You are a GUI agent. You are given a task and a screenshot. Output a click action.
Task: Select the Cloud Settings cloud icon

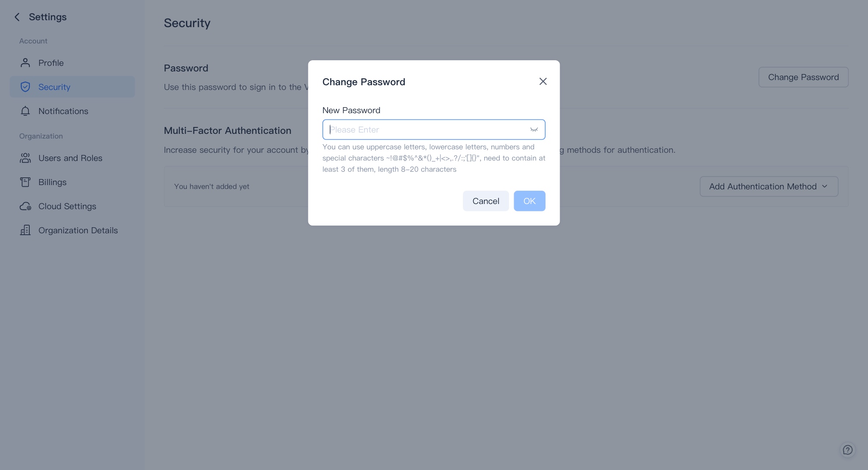[x=25, y=206]
